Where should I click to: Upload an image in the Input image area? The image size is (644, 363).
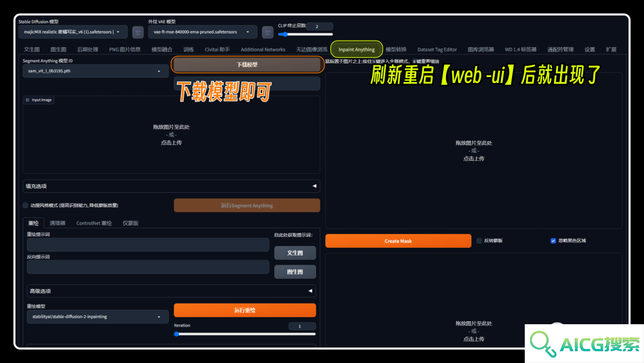click(171, 135)
